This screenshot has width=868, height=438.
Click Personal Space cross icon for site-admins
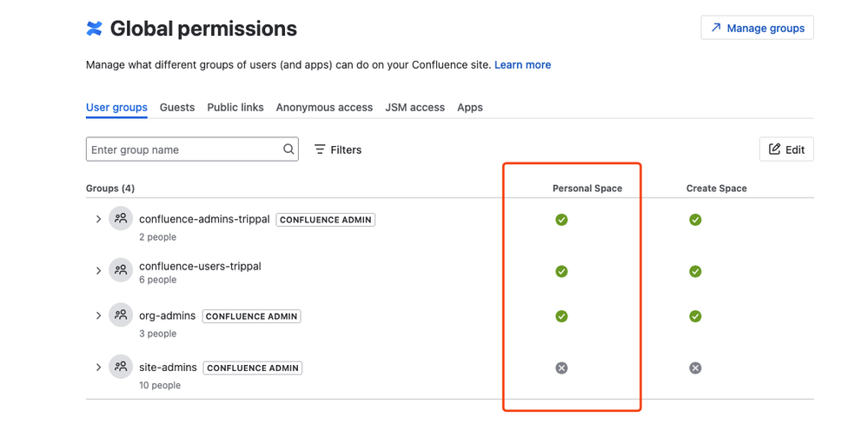(561, 368)
